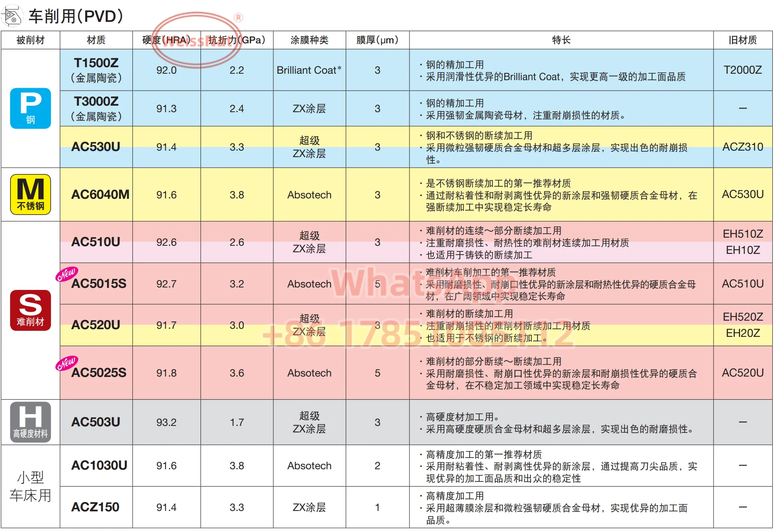This screenshot has width=778, height=532.
Task: Click the gray H high-hardness icon
Action: coord(30,422)
